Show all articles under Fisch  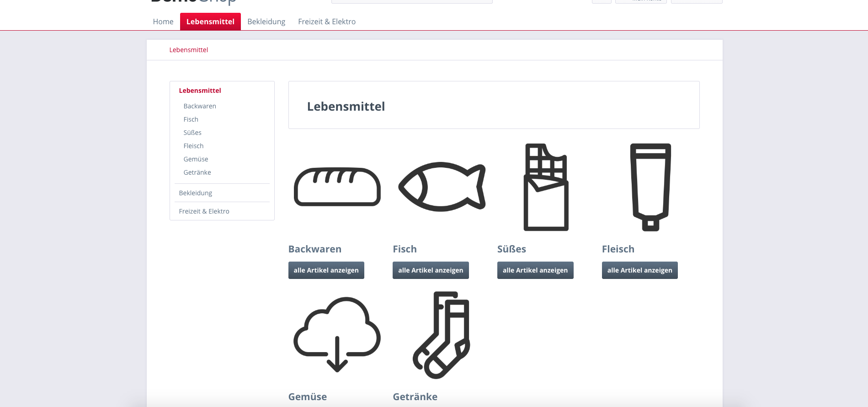pyautogui.click(x=431, y=270)
